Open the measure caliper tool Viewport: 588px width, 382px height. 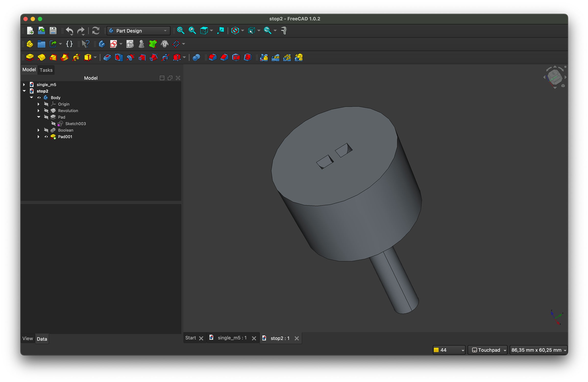pos(284,31)
